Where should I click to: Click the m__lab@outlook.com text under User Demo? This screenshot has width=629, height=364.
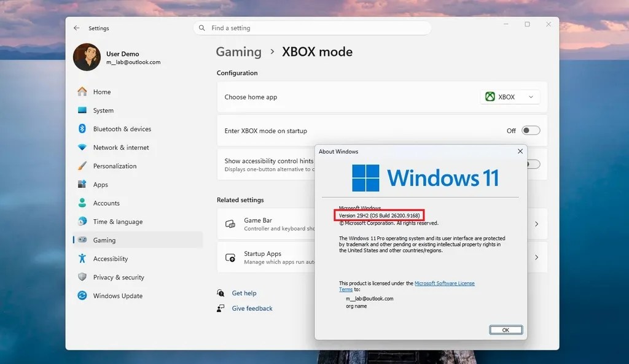pyautogui.click(x=133, y=62)
